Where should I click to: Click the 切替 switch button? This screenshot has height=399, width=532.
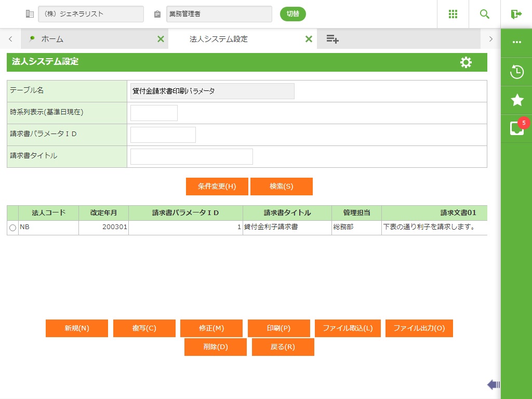point(293,14)
